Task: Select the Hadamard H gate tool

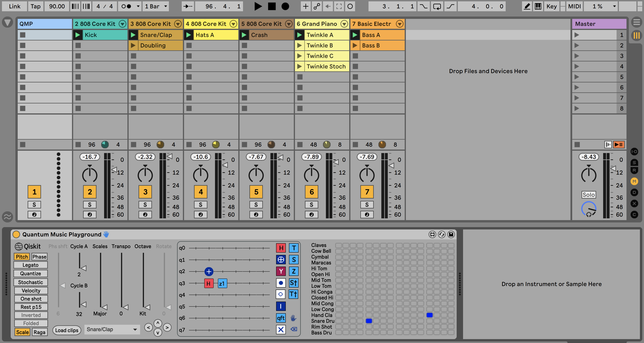Action: pos(281,248)
